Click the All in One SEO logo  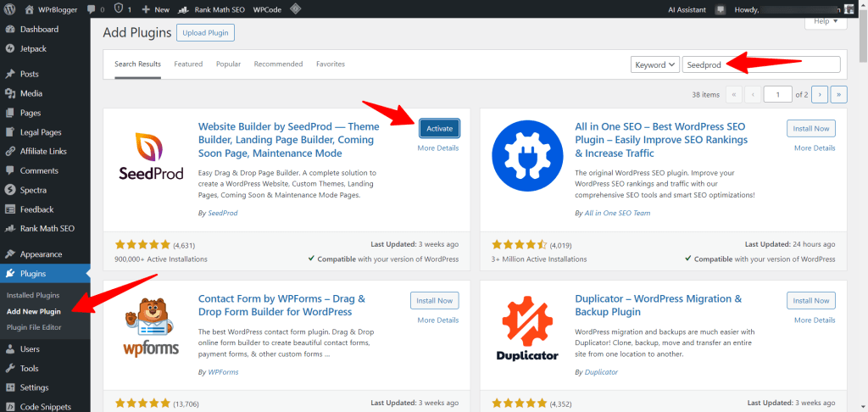pyautogui.click(x=527, y=155)
